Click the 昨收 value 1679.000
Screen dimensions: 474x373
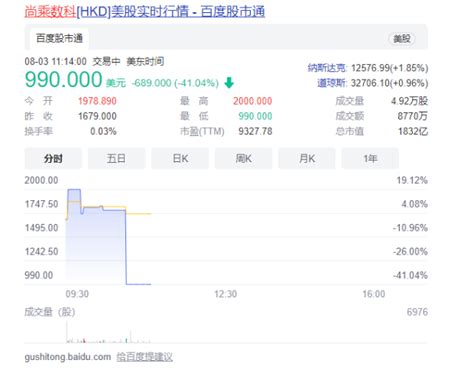(x=97, y=116)
